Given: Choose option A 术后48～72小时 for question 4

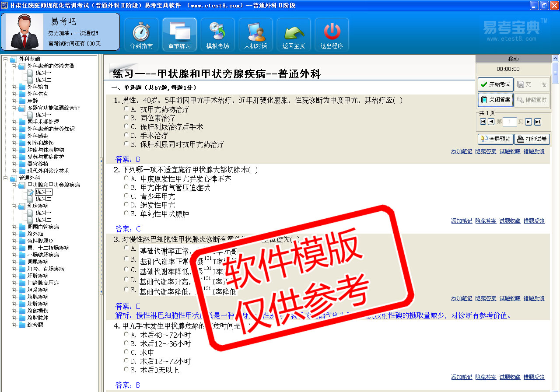Looking at the screenshot, I should (126, 334).
